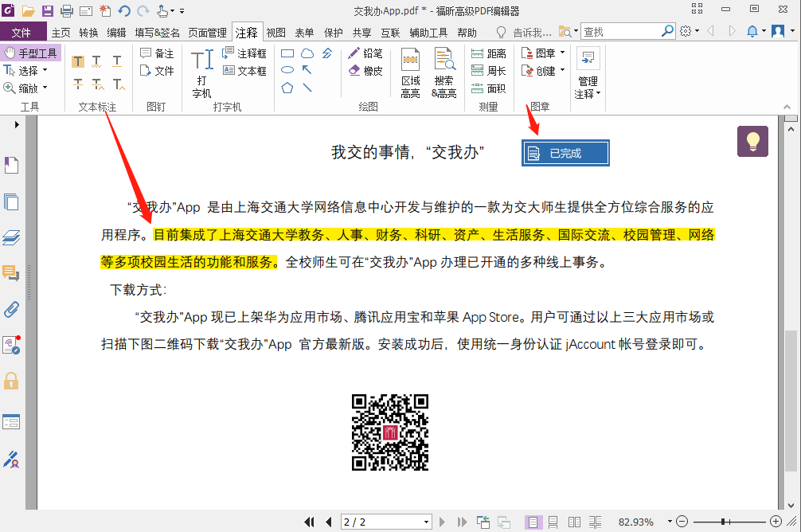This screenshot has width=801, height=532.
Task: Select the cloud drawing tool
Action: pyautogui.click(x=307, y=53)
